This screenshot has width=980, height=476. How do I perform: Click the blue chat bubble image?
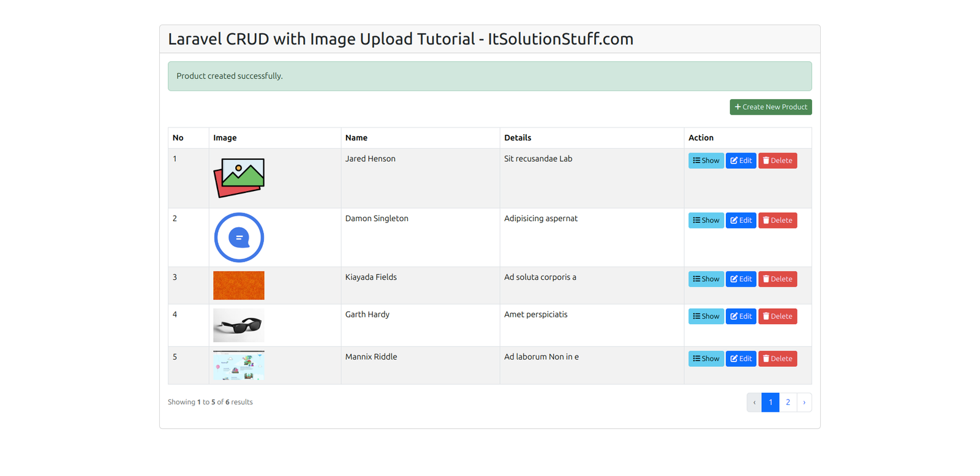coord(239,238)
